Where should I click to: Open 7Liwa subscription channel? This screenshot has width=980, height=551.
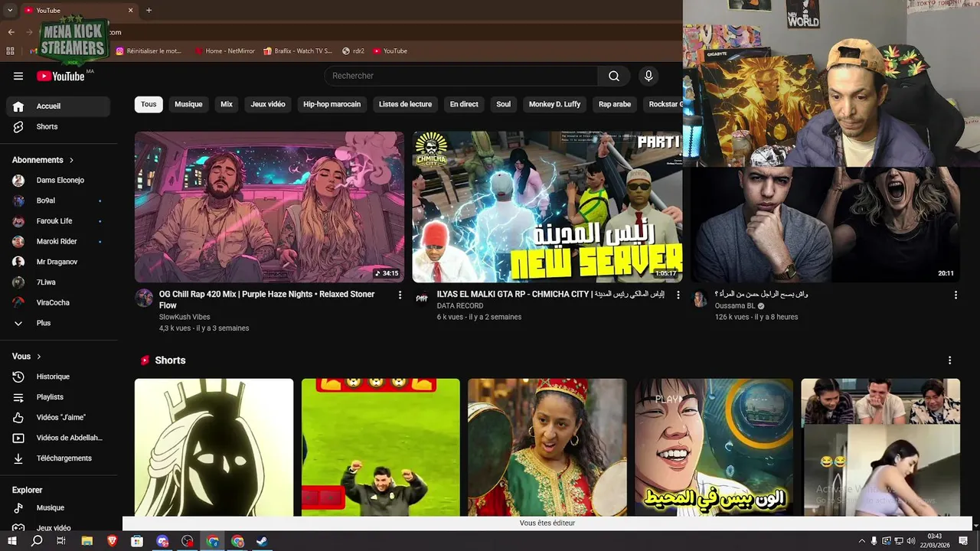tap(58, 282)
